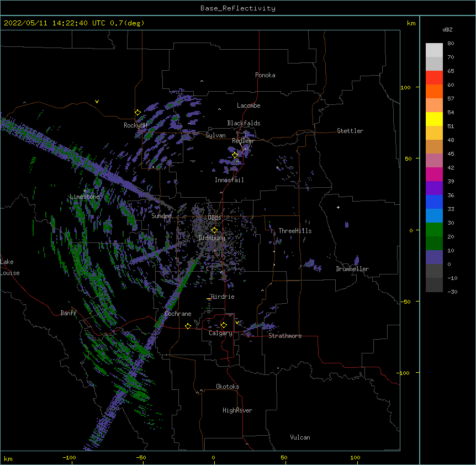The image size is (476, 465).
Task: Click the yellow diamond marker at Olds
Action: pyautogui.click(x=214, y=230)
